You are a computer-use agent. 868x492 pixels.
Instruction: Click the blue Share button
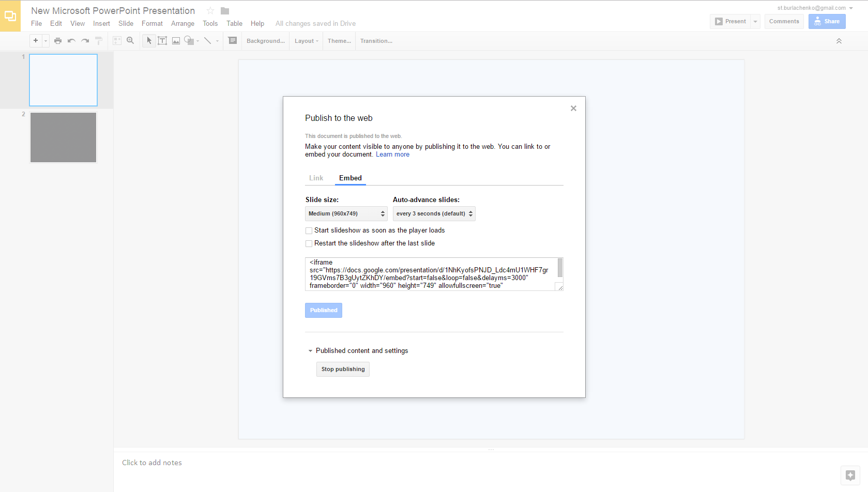click(x=827, y=21)
